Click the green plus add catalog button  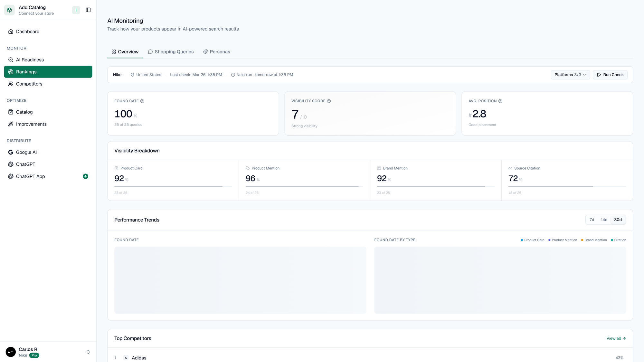click(x=76, y=10)
